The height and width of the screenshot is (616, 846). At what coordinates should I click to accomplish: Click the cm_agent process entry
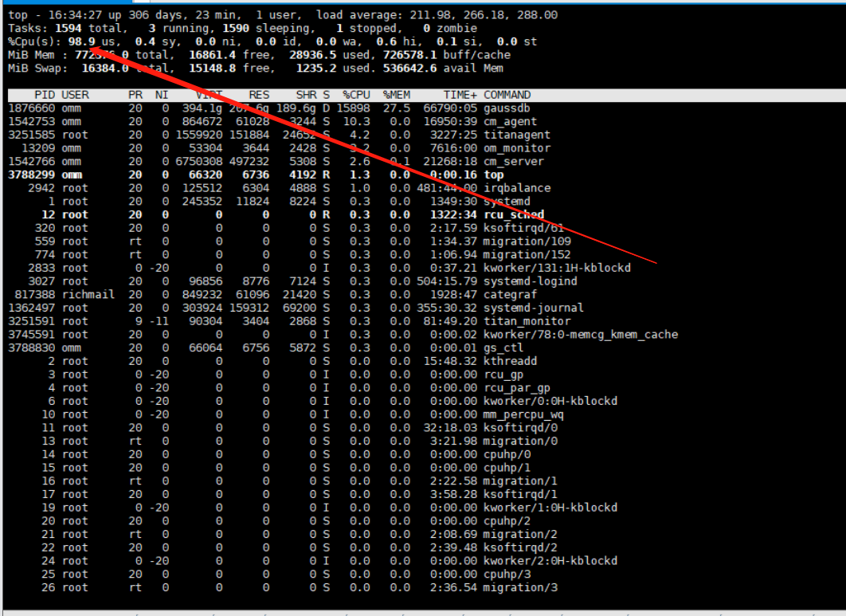click(x=510, y=122)
